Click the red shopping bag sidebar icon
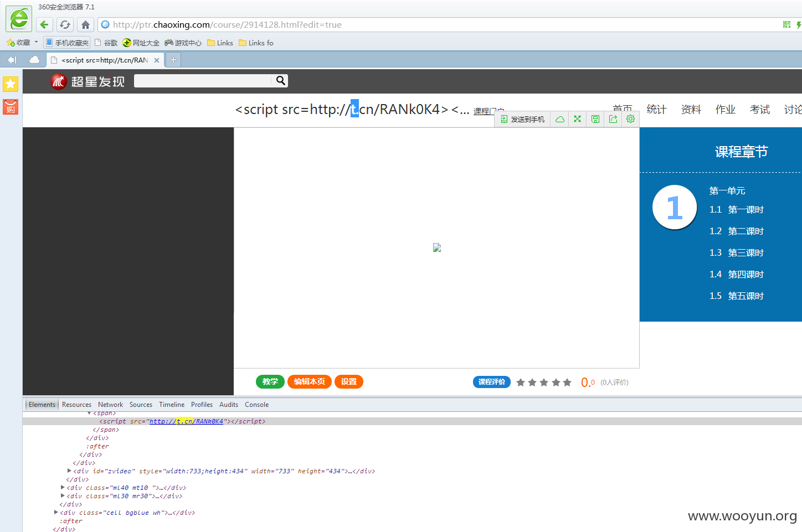 pos(11,107)
